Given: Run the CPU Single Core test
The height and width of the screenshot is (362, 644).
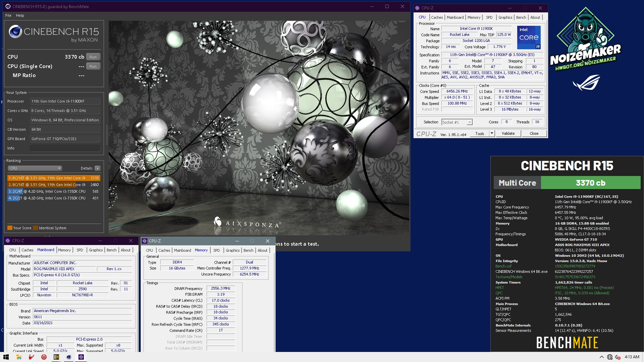Looking at the screenshot, I should [93, 66].
